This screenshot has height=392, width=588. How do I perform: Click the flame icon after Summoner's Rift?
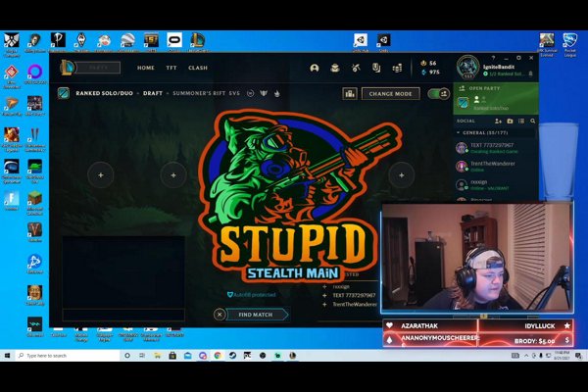coord(277,93)
